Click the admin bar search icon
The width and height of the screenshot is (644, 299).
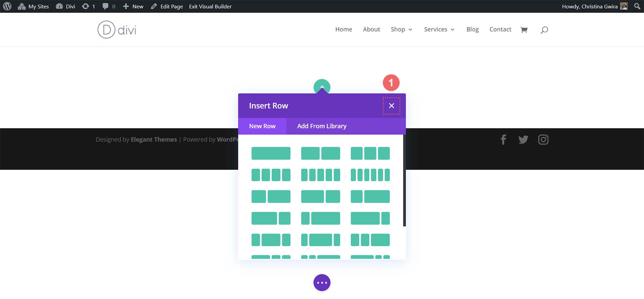637,6
